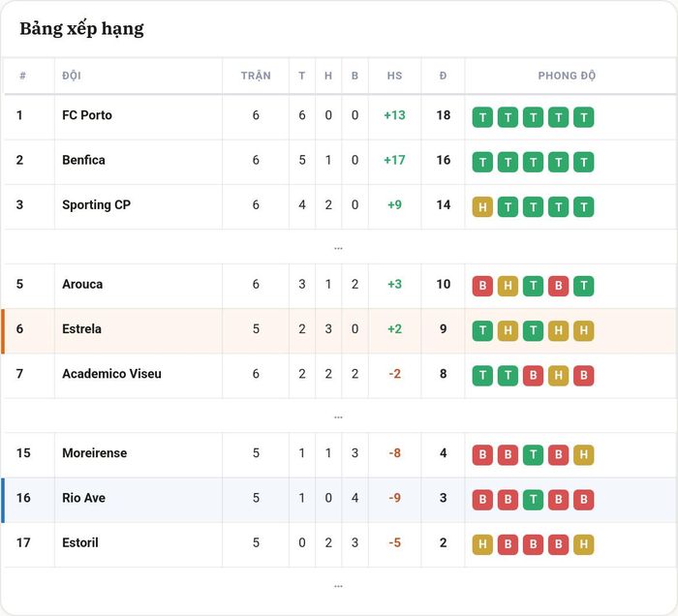Open the FC Porto team link
This screenshot has width=678, height=616.
click(x=87, y=115)
